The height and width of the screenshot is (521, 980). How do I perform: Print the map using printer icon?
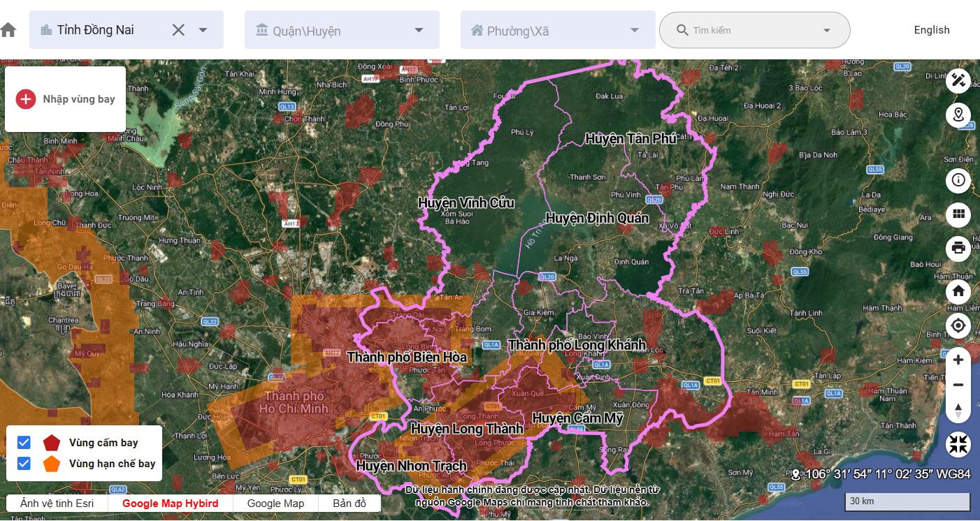coord(958,248)
